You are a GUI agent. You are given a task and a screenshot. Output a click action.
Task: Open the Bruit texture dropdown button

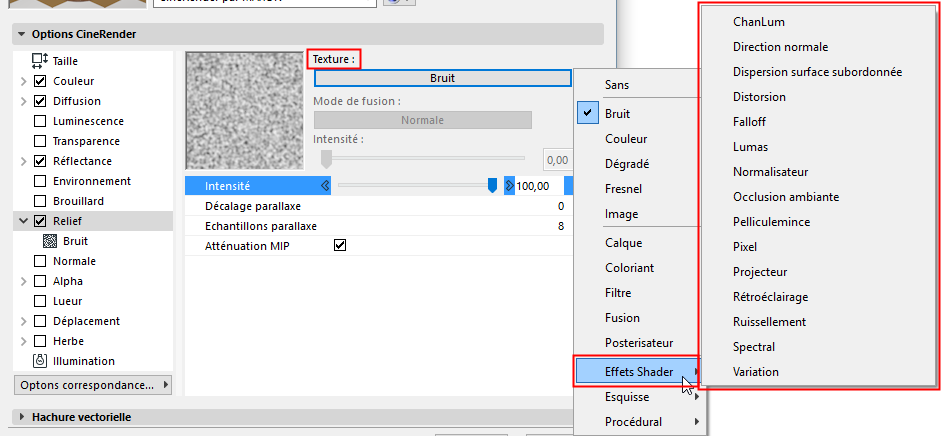point(443,79)
